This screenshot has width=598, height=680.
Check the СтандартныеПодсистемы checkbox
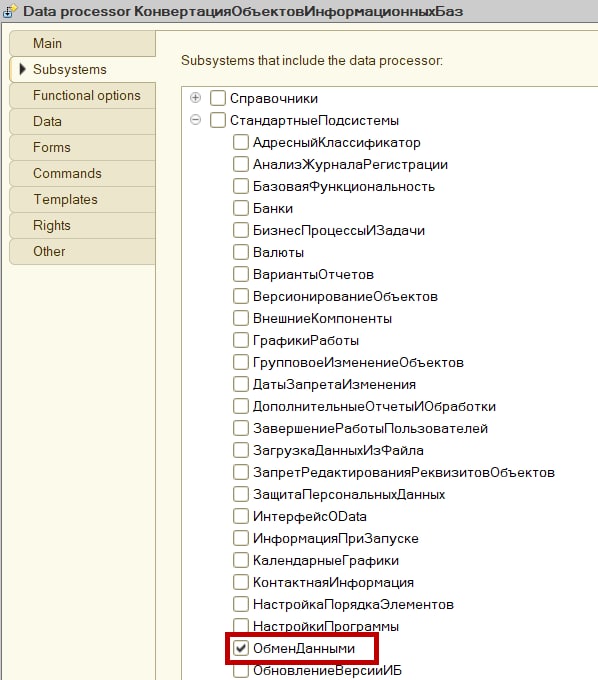click(x=218, y=120)
